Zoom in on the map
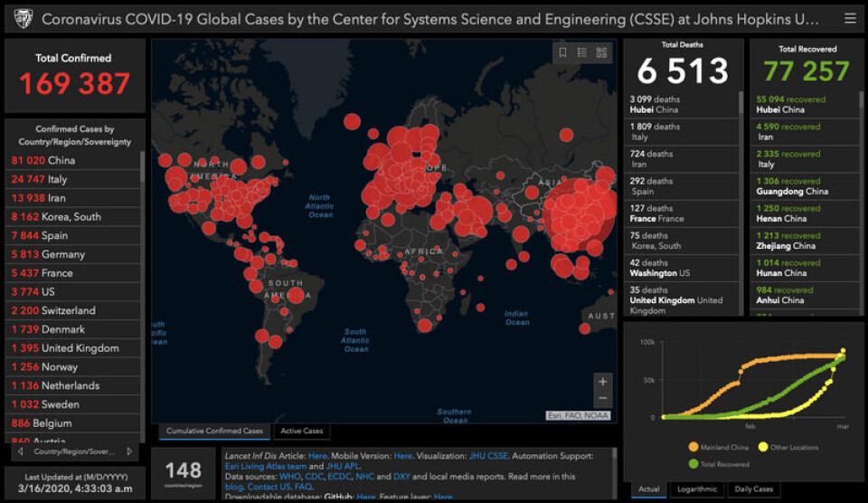The image size is (868, 503). pyautogui.click(x=602, y=382)
